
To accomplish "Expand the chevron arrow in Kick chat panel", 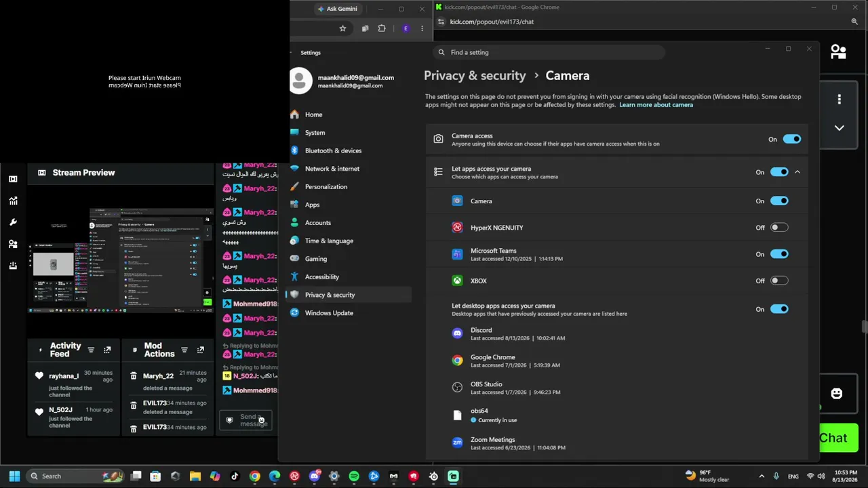I will click(840, 128).
